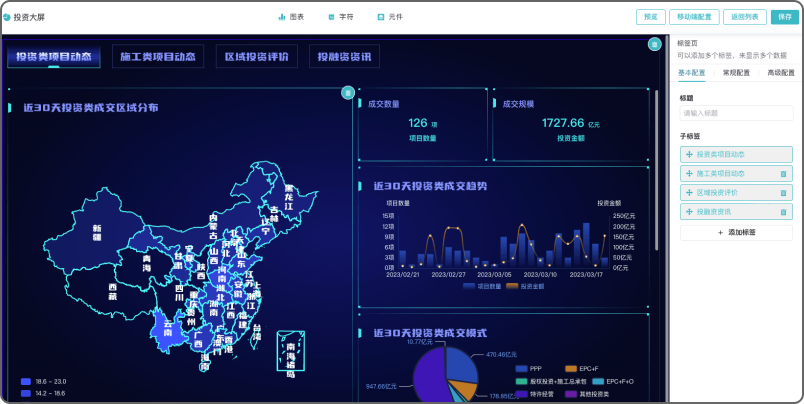Click the 470.46亿元 pie label
The width and height of the screenshot is (804, 404).
[501, 354]
